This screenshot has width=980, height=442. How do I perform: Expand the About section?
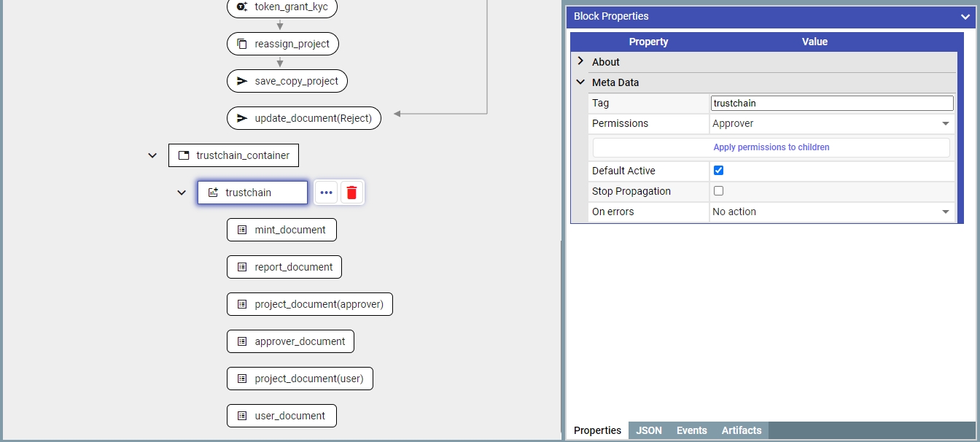[580, 62]
